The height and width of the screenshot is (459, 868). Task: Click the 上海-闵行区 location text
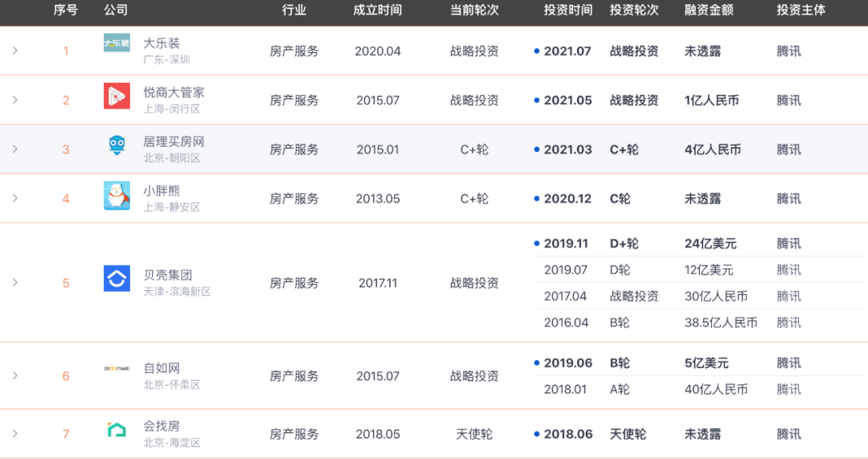(172, 109)
